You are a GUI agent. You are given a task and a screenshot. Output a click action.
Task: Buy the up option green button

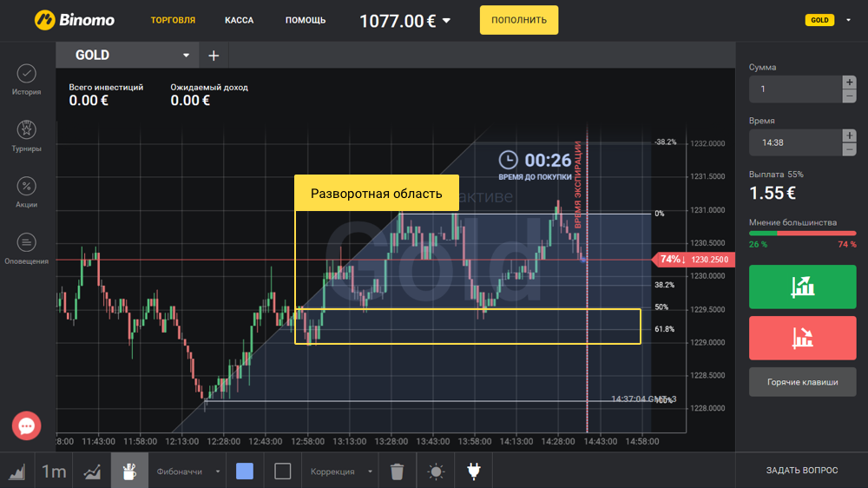pos(802,287)
